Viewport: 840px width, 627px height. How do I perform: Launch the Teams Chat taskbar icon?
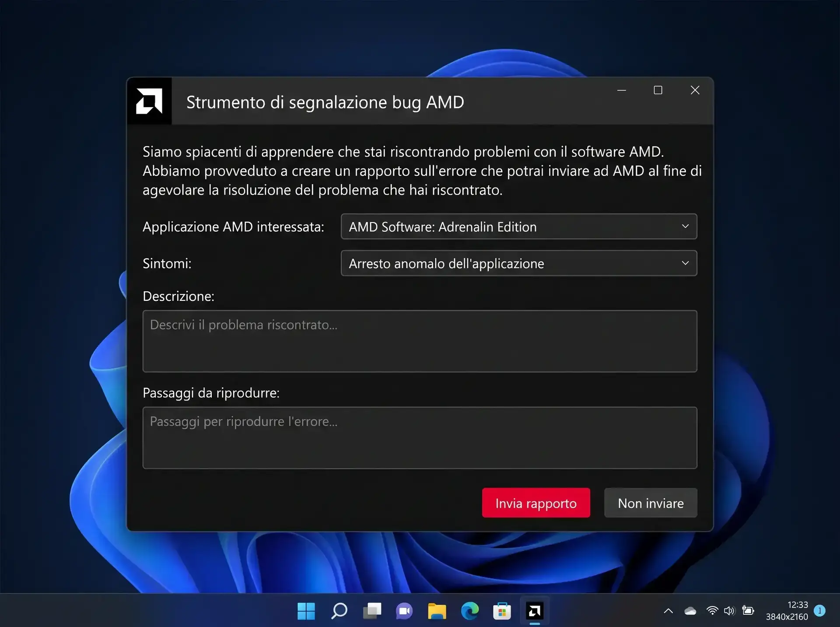[404, 611]
